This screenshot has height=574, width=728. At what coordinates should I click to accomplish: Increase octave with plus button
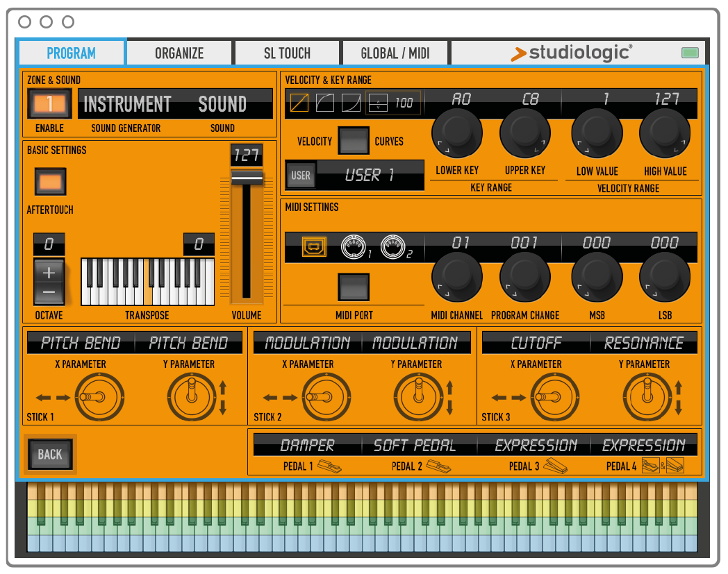(49, 272)
